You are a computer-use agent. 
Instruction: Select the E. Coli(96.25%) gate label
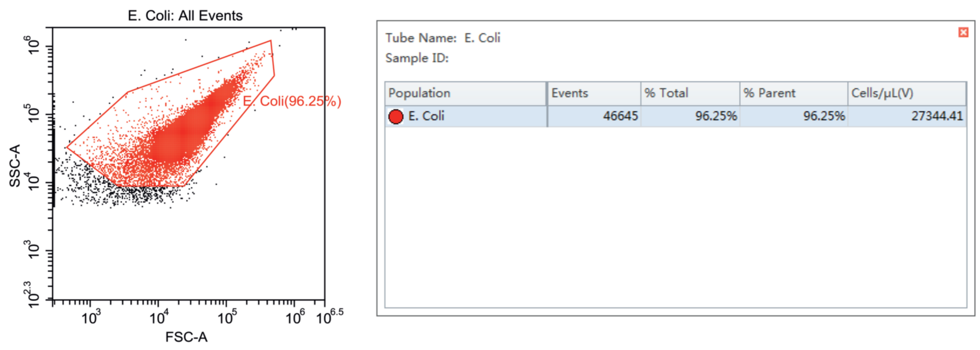[292, 101]
